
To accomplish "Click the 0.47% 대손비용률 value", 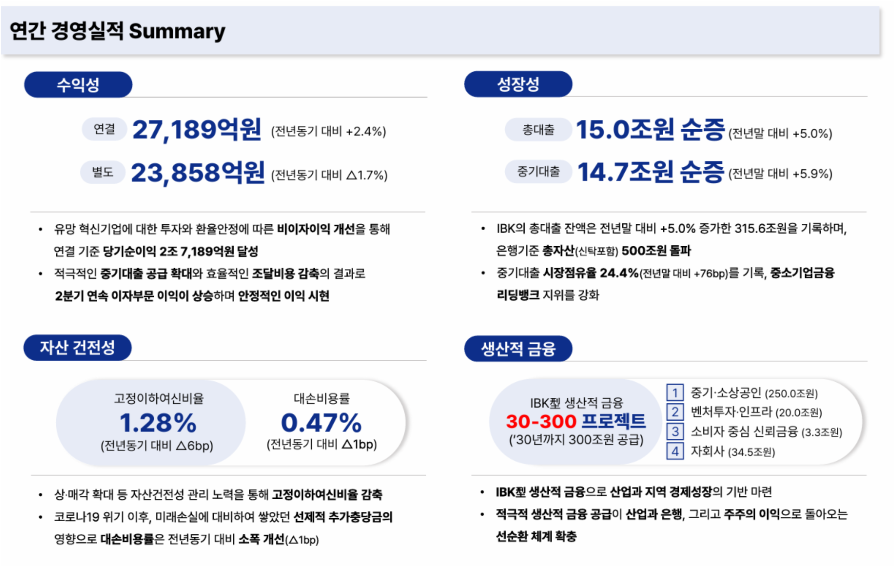I will click(321, 421).
